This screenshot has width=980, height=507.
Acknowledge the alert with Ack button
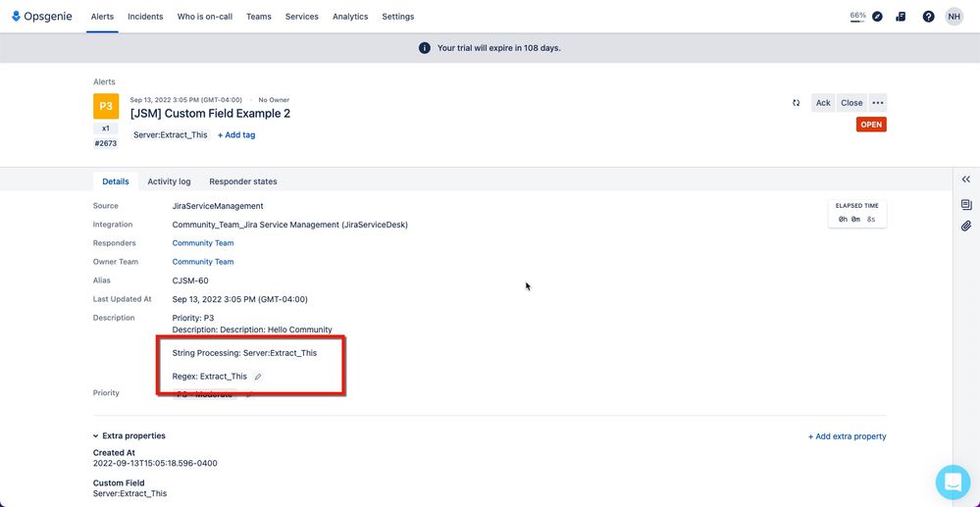click(x=823, y=103)
